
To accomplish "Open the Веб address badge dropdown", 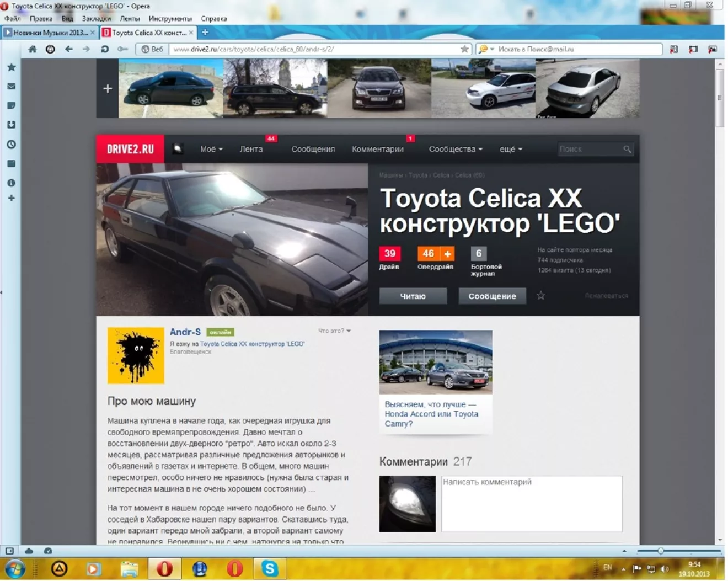I will tap(152, 49).
